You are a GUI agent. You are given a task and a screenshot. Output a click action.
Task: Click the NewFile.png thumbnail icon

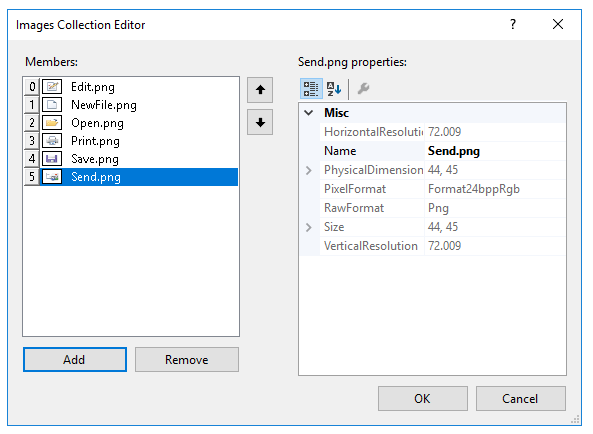pyautogui.click(x=52, y=105)
